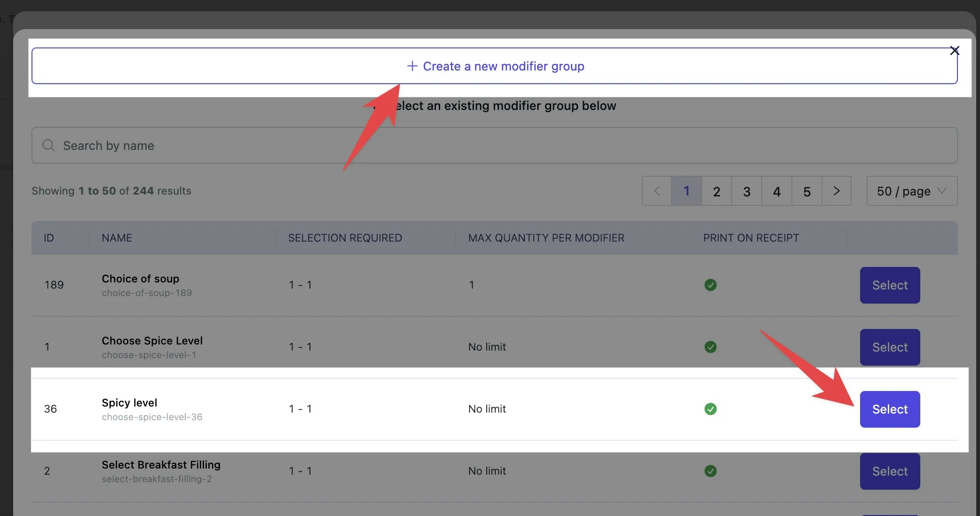Select the Spicy level modifier group

[x=889, y=409]
